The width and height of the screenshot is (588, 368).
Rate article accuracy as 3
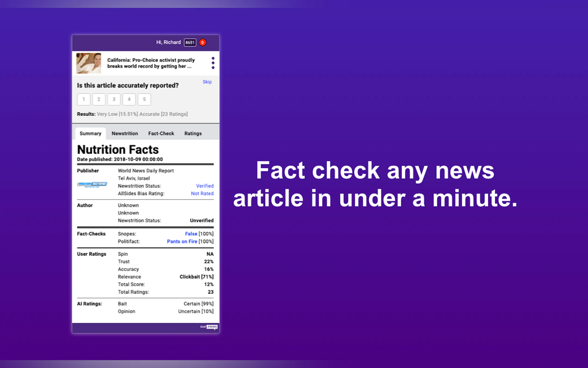[x=114, y=99]
